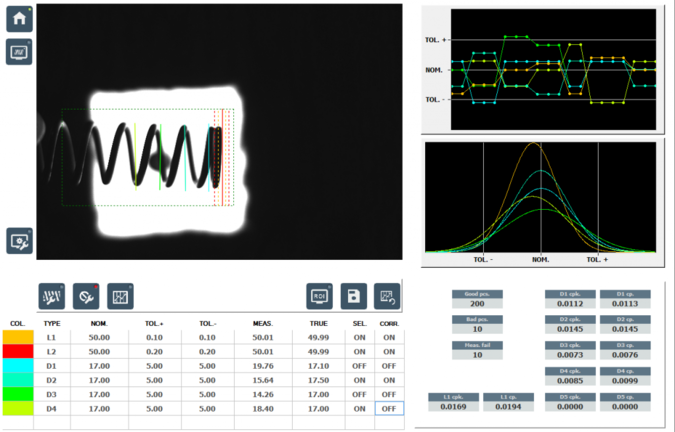Screen dimensions: 675x432
Task: Toggle SEL. for row L2
Action: 359,352
